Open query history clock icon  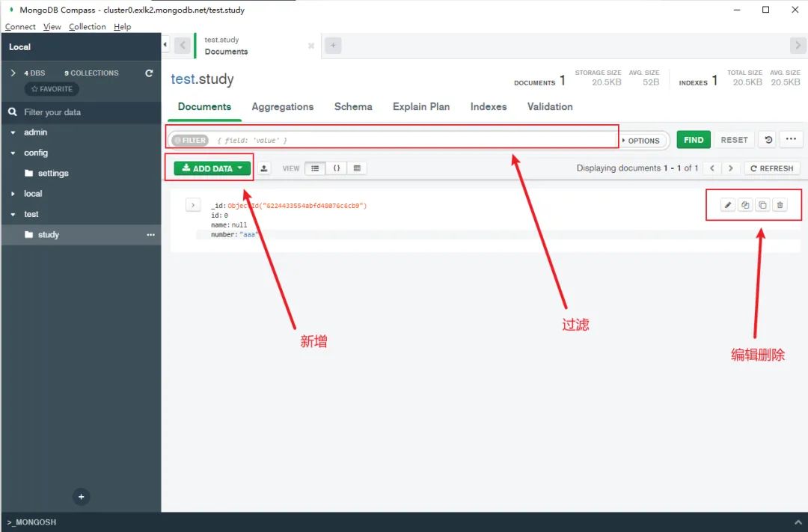point(768,140)
